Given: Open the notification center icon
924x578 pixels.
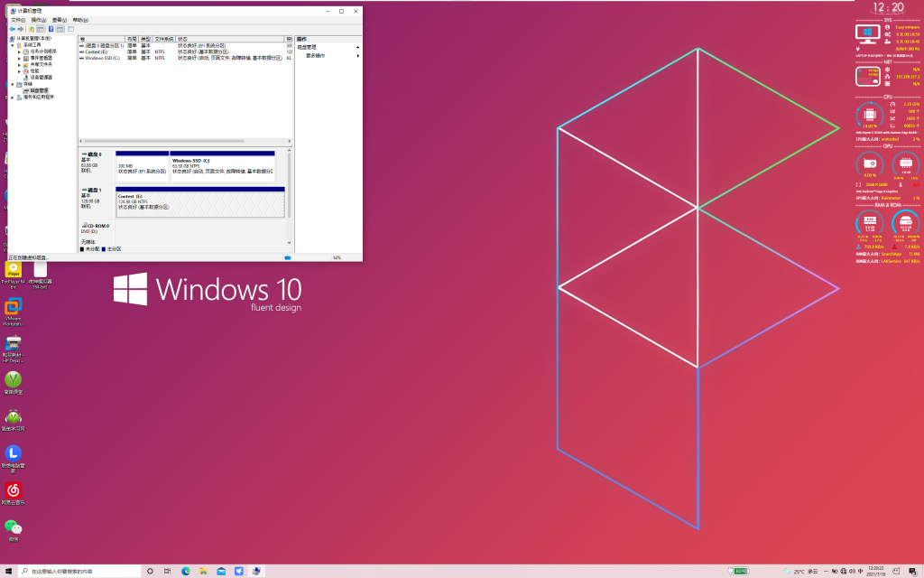Looking at the screenshot, I should tap(912, 571).
